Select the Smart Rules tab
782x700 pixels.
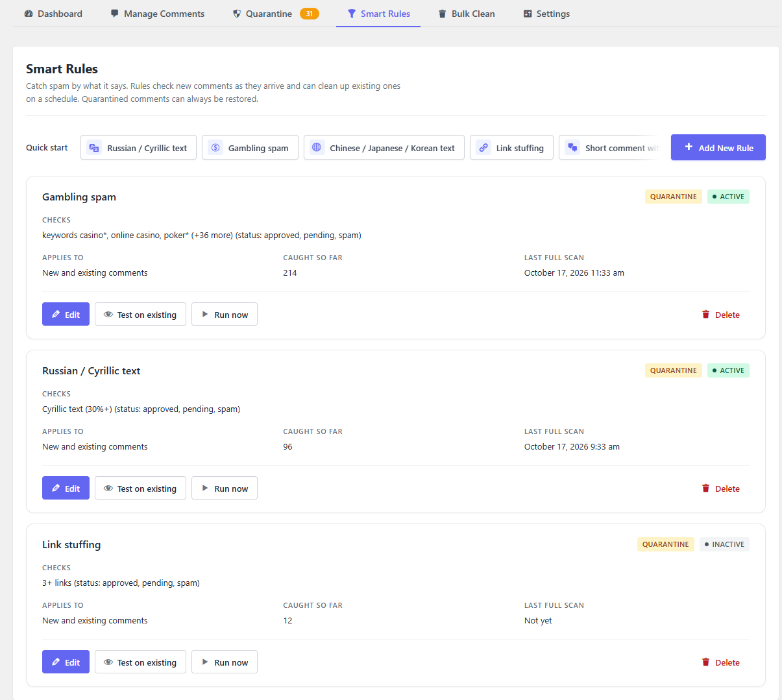[x=378, y=14]
